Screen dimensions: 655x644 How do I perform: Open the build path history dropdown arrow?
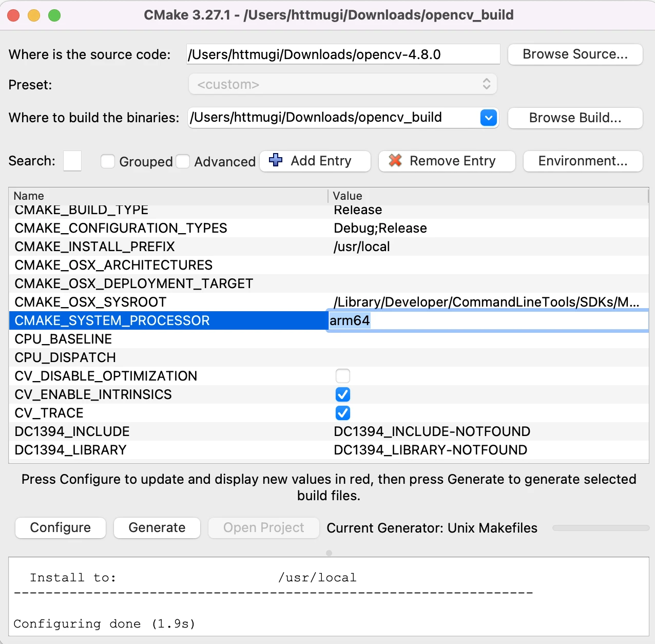489,118
